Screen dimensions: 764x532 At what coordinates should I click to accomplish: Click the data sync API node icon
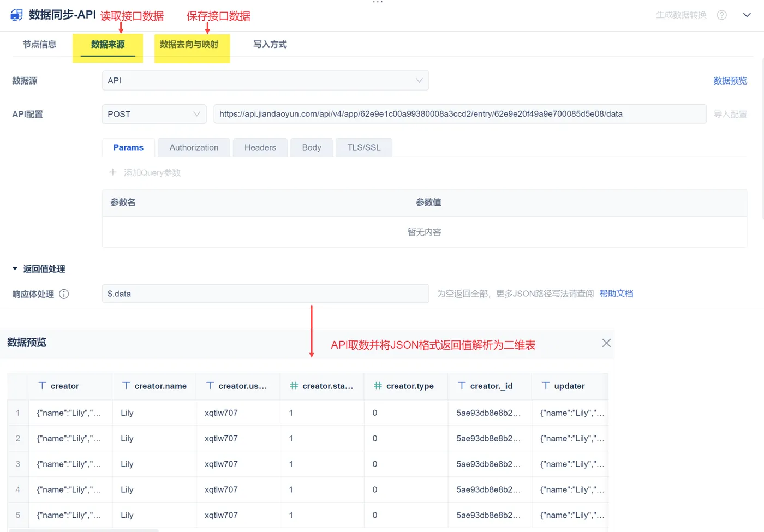point(17,15)
